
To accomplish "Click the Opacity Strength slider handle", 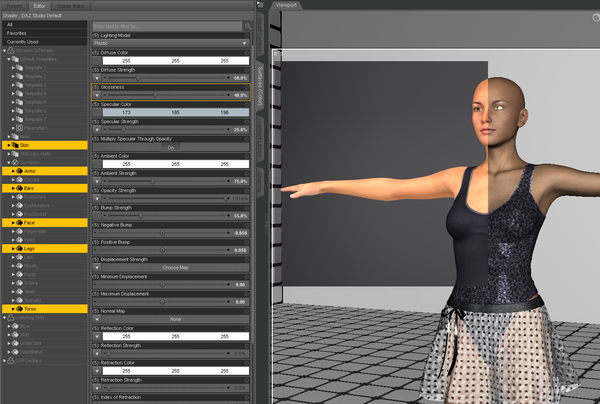I will tap(226, 198).
